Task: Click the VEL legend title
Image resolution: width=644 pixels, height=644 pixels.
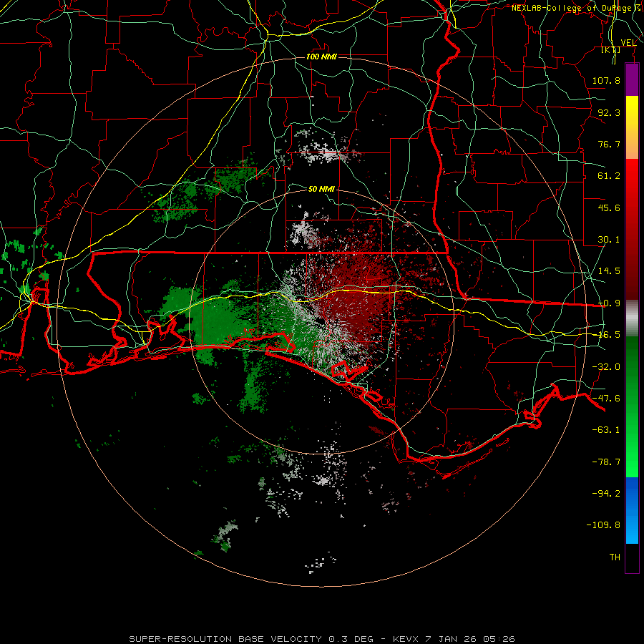Action: [628, 42]
